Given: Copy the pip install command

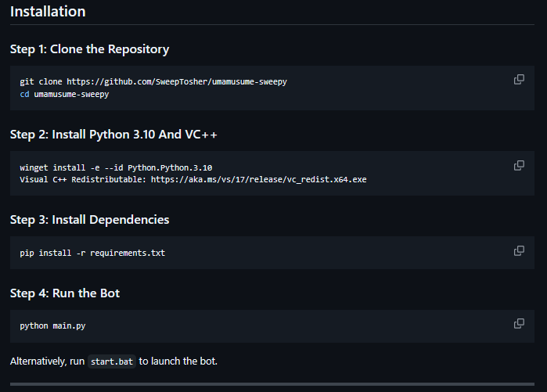Looking at the screenshot, I should pos(519,250).
